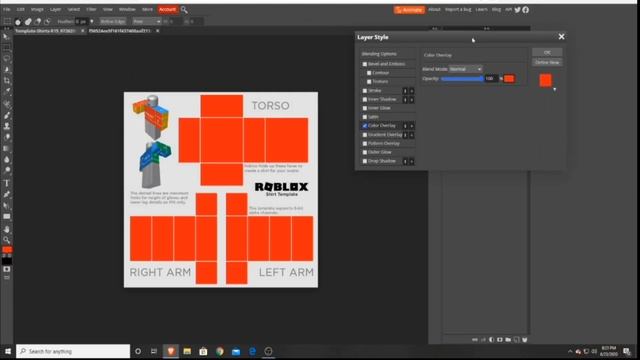The width and height of the screenshot is (640, 360).
Task: Click plus button beside Color Overlay
Action: [412, 126]
